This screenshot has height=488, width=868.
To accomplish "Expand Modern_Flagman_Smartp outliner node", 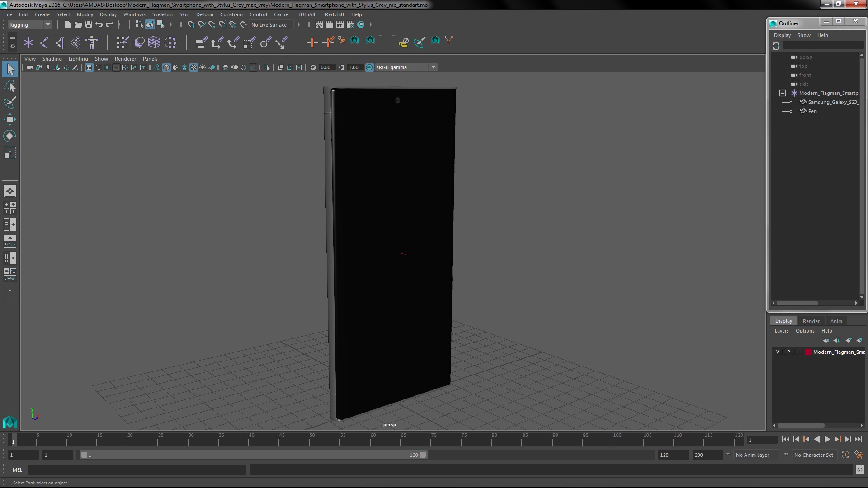I will tap(782, 93).
